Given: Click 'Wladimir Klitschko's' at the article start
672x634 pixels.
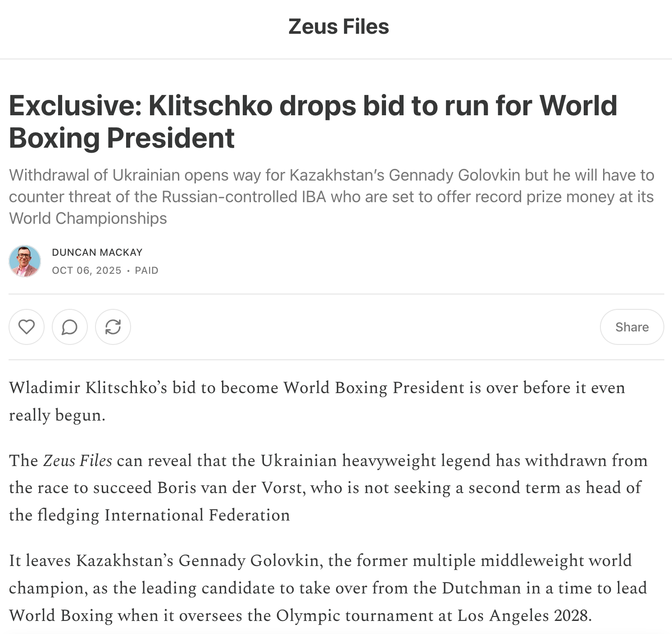Looking at the screenshot, I should [88, 388].
